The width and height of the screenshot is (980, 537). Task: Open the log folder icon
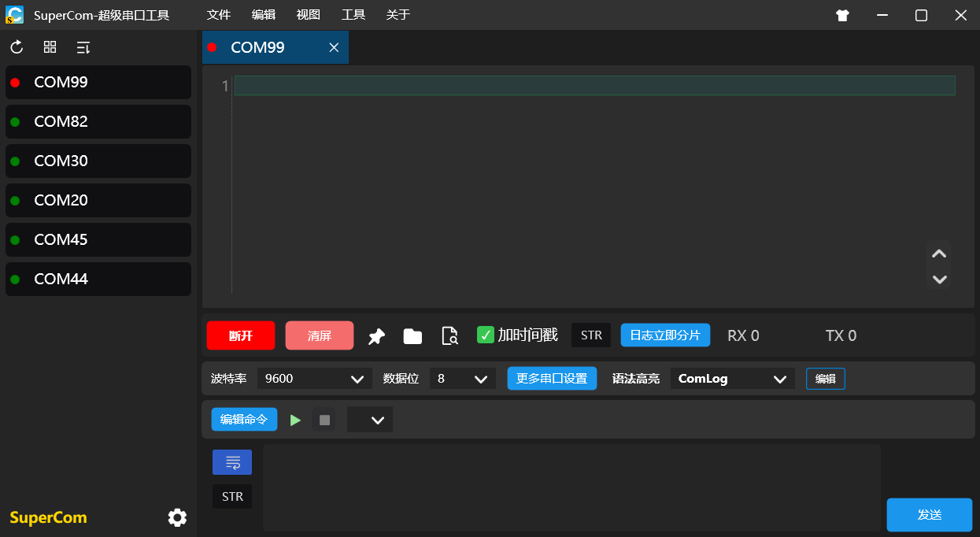(x=412, y=336)
